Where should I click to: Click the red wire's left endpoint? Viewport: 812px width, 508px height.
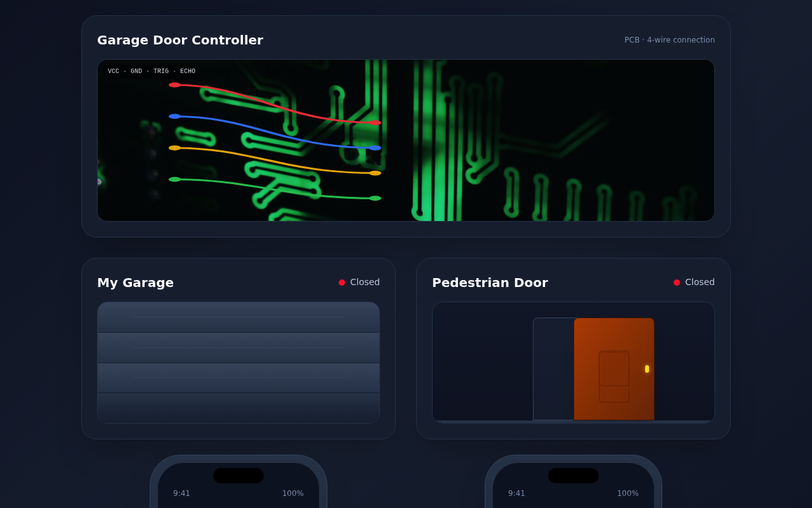click(x=175, y=84)
